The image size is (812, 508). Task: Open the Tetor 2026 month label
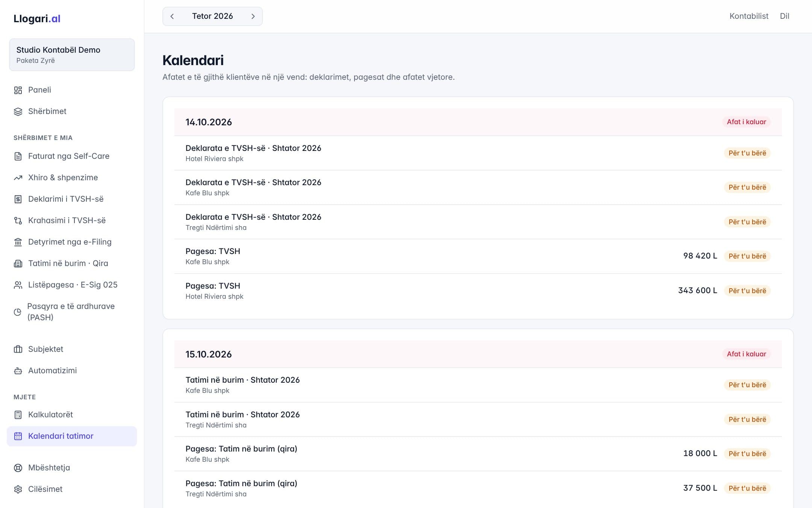click(212, 16)
